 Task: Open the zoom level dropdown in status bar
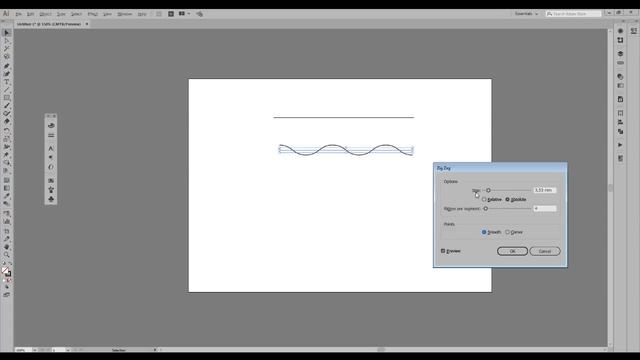[x=35, y=350]
